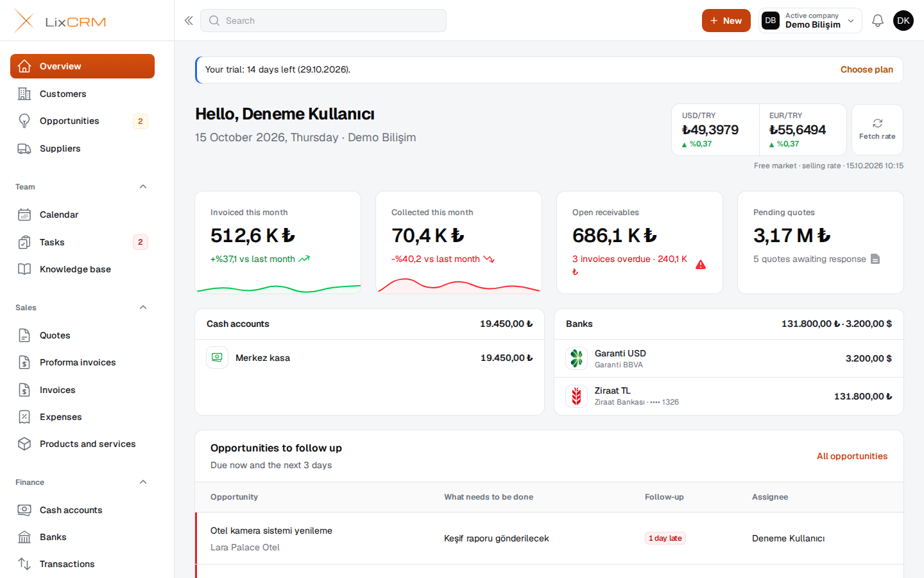
Task: Open the Open receivables card
Action: (x=640, y=242)
